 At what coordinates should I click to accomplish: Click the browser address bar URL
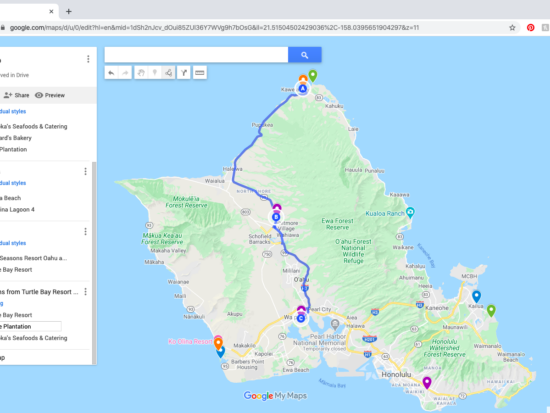214,28
